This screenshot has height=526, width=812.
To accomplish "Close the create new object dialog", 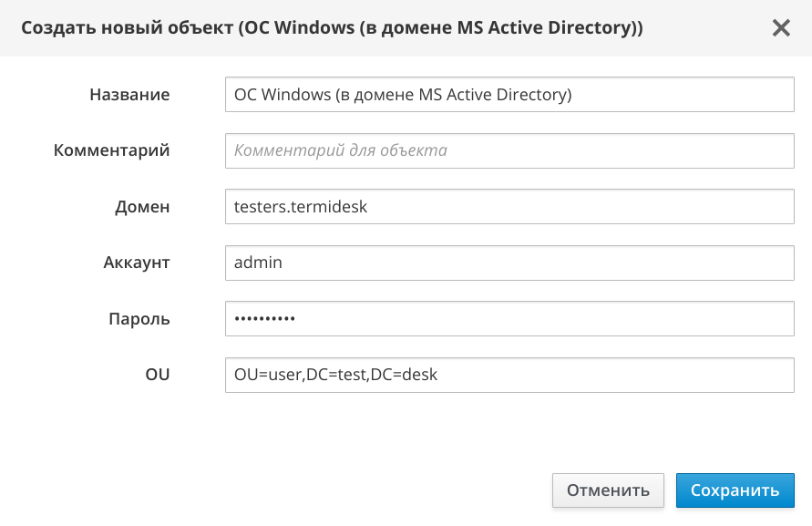I will coord(781,28).
